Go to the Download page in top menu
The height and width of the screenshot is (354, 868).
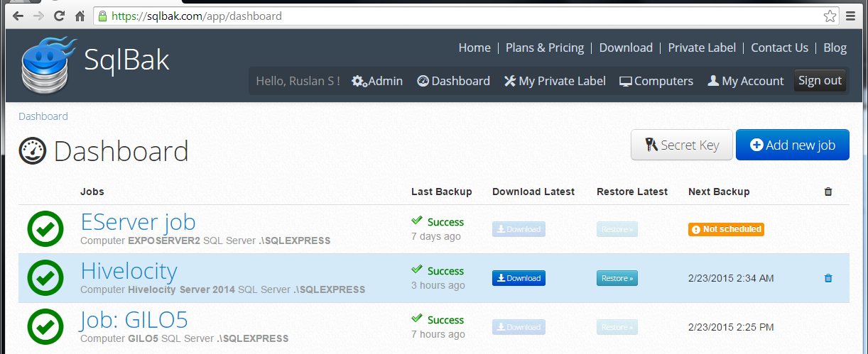point(626,48)
